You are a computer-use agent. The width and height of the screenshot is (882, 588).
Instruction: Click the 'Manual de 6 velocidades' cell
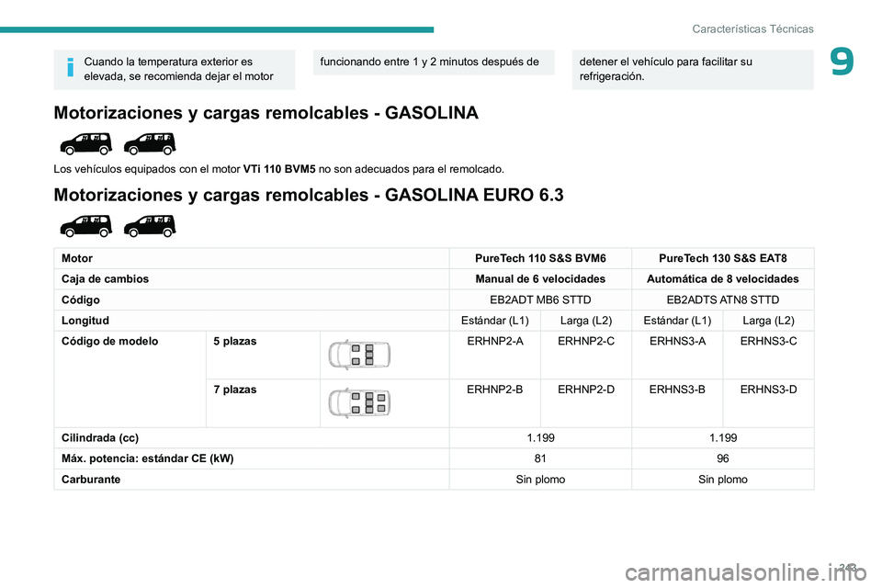coord(540,279)
